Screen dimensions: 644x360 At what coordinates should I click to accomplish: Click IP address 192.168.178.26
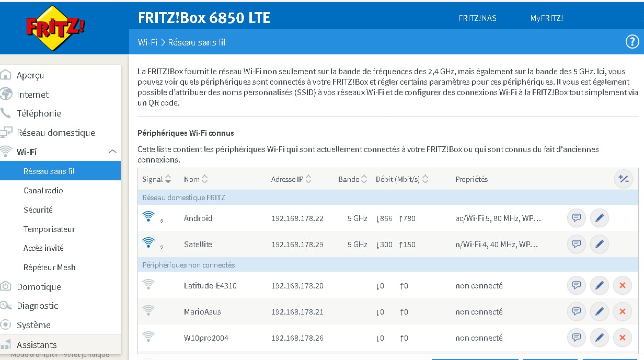tap(297, 338)
